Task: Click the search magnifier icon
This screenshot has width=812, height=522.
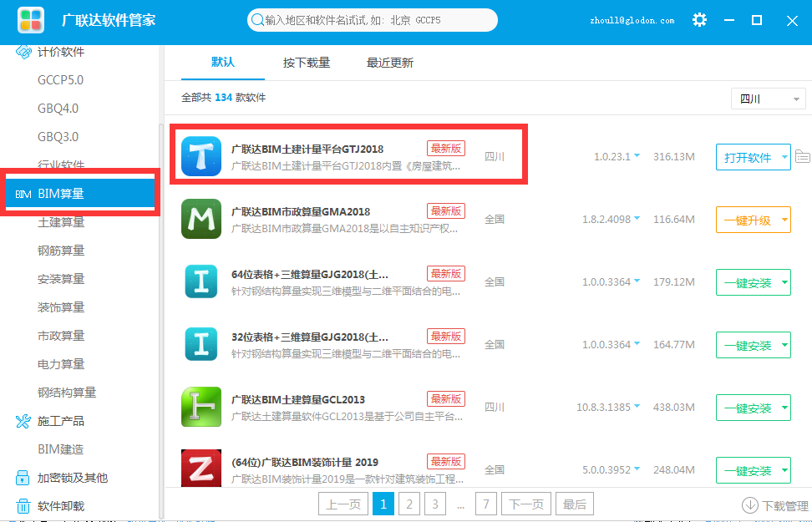Action: (x=256, y=20)
